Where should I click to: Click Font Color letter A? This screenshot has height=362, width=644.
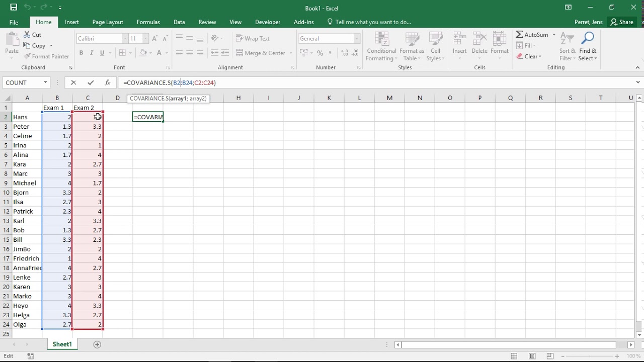point(159,53)
